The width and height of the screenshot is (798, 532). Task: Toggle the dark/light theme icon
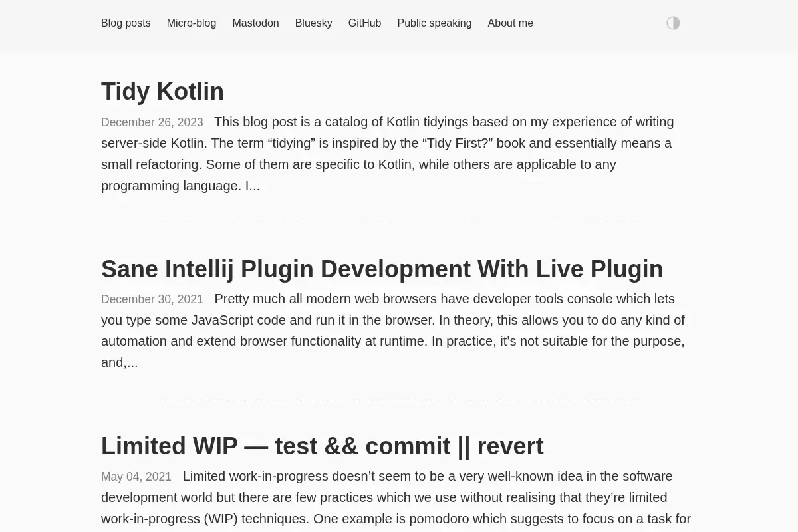[673, 23]
